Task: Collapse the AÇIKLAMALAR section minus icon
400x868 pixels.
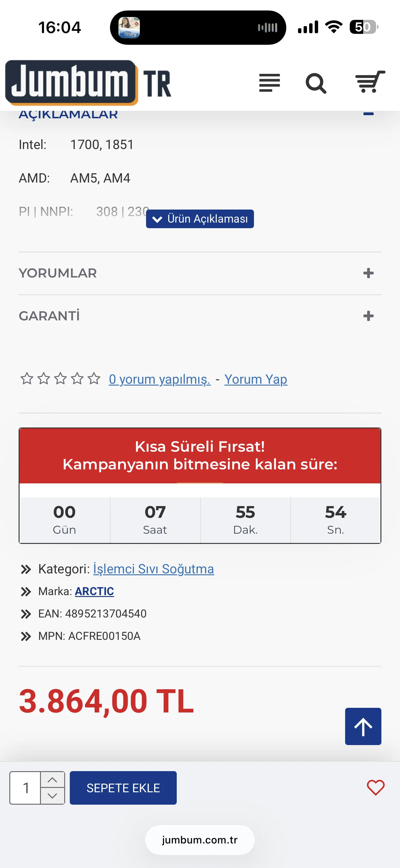Action: [x=368, y=114]
